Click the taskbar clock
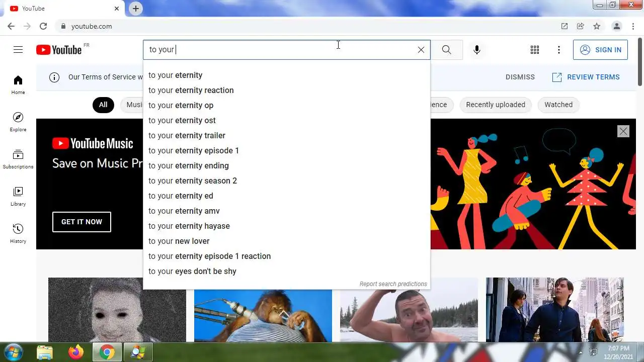 pos(618,352)
